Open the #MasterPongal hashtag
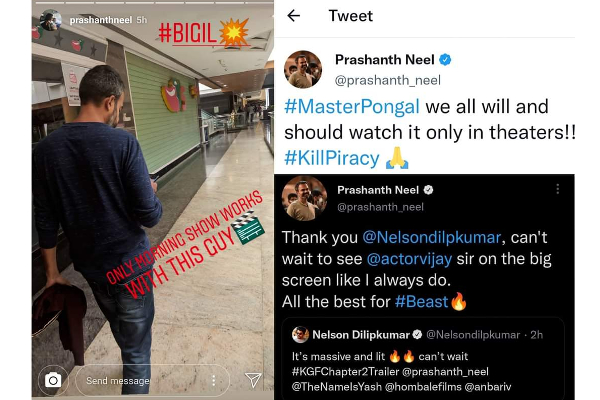 pos(352,106)
